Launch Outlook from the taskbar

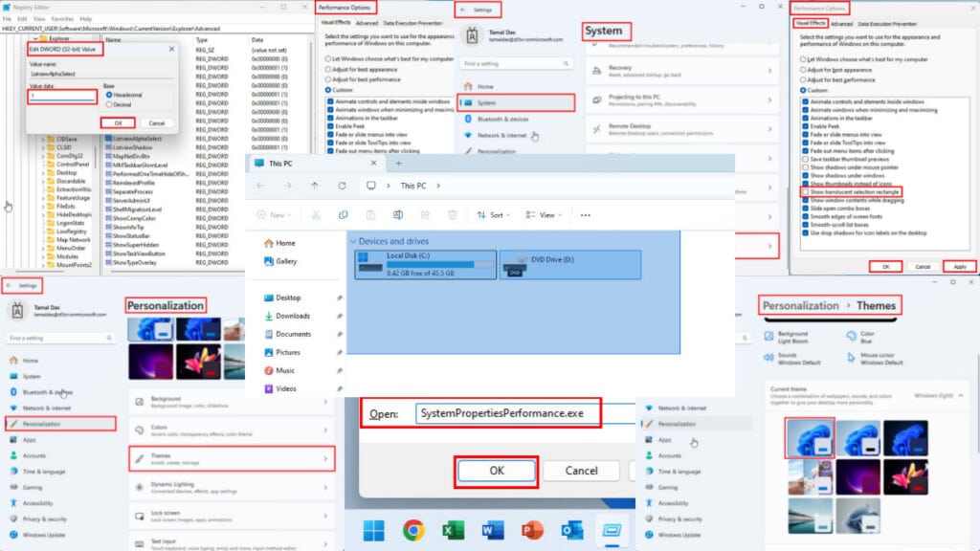(x=571, y=531)
